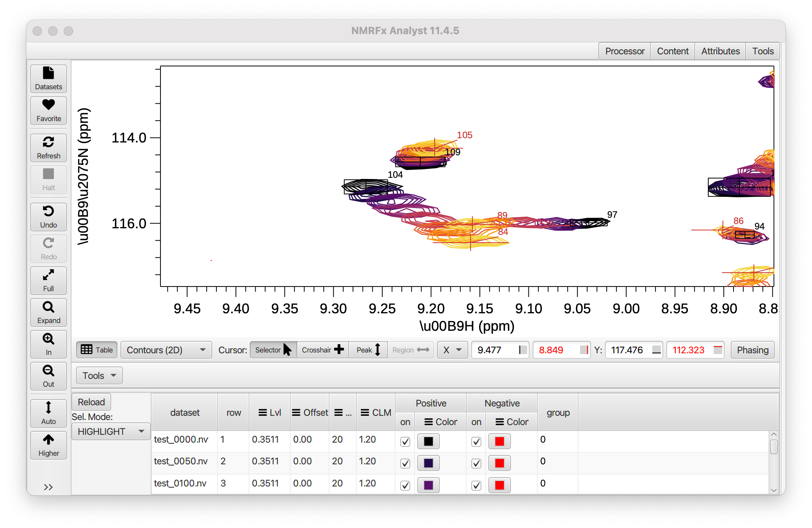Click the Expand magnifier tool

(49, 313)
